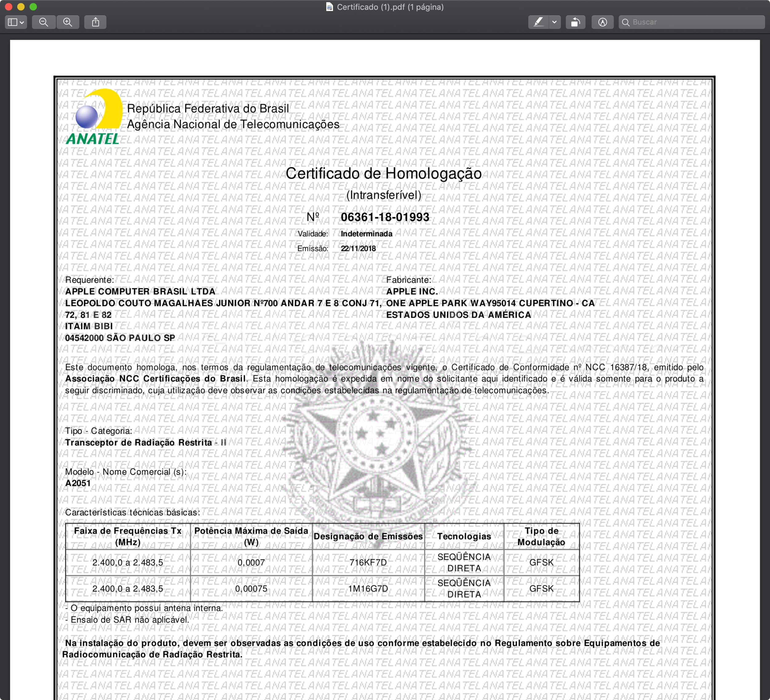770x700 pixels.
Task: Click the validity value Indeterminada
Action: pos(367,233)
